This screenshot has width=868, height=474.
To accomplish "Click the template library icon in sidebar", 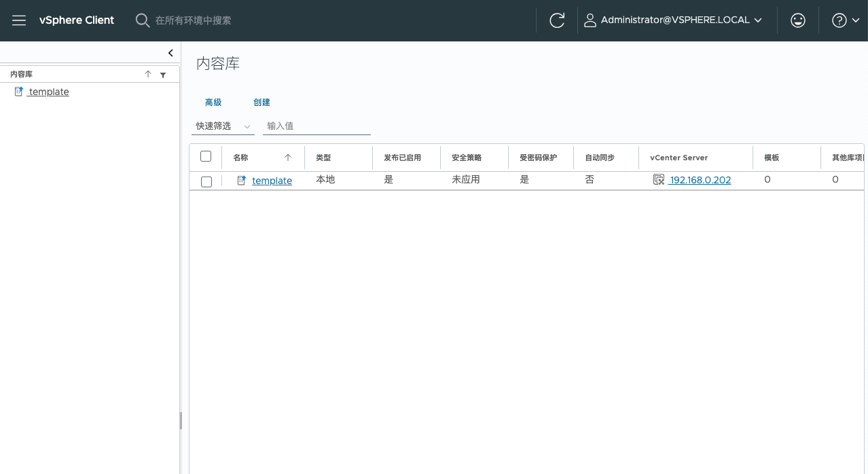I will pos(19,92).
